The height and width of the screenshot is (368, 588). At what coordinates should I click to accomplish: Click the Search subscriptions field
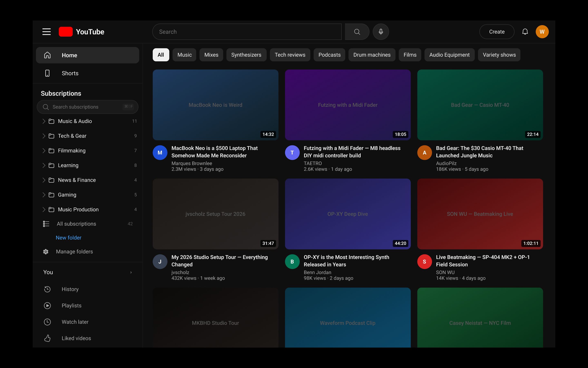(x=87, y=107)
